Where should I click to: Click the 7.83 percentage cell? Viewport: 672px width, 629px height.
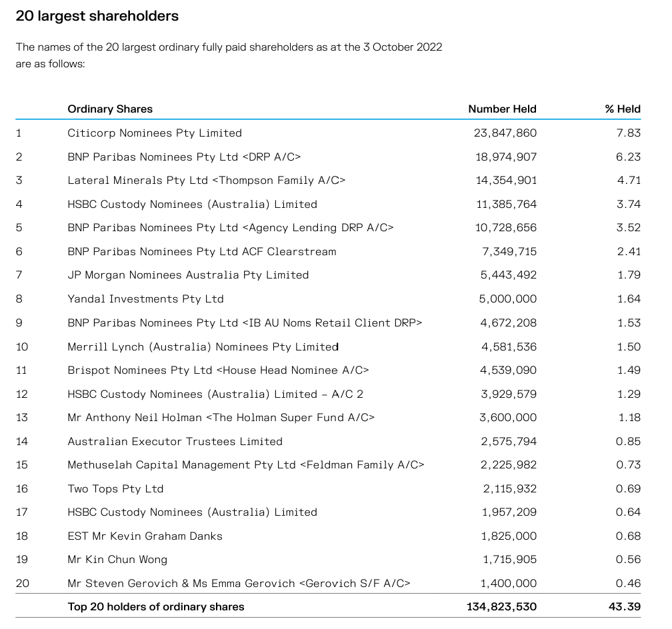click(629, 133)
